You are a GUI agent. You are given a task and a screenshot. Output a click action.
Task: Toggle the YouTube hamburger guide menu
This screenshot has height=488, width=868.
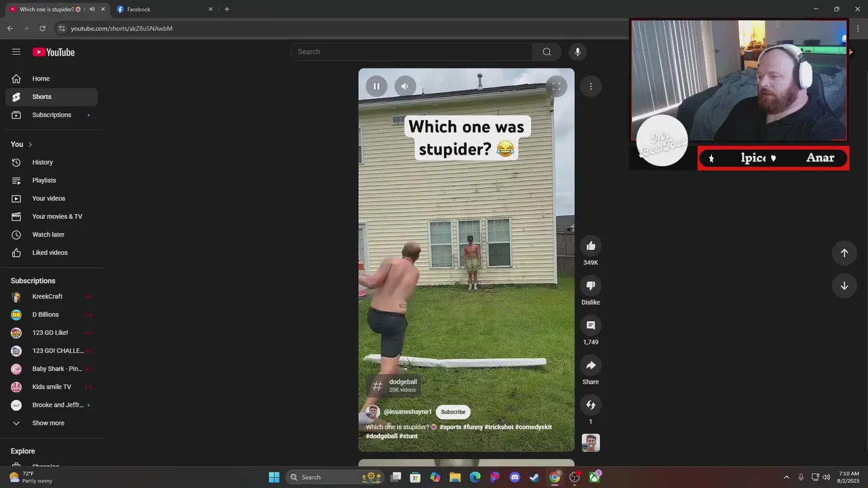[x=16, y=52]
